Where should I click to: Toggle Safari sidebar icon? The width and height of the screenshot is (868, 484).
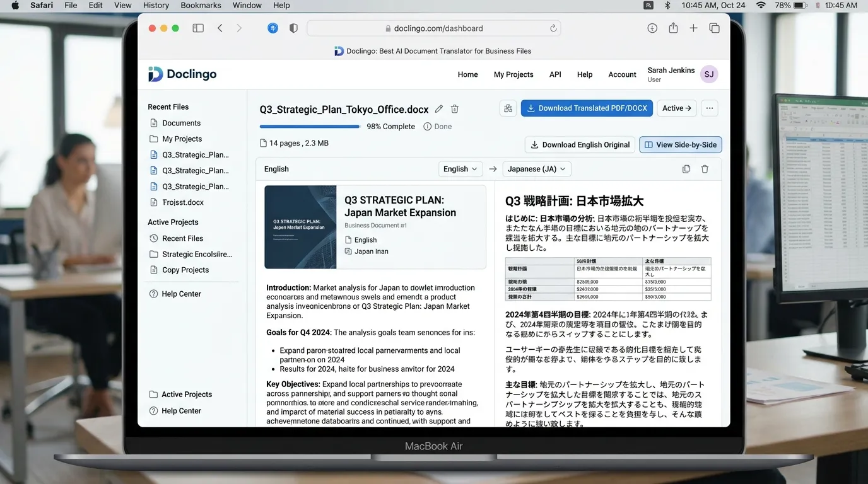click(198, 28)
